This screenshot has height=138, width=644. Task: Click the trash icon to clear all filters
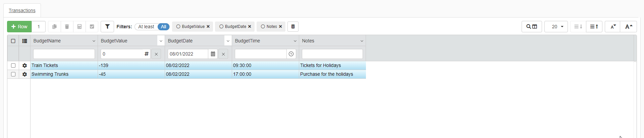click(x=293, y=27)
